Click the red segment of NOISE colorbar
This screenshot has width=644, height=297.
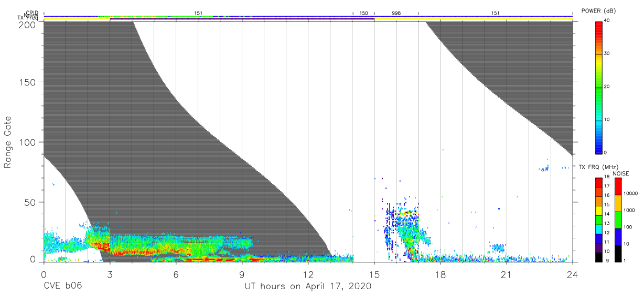coord(618,186)
